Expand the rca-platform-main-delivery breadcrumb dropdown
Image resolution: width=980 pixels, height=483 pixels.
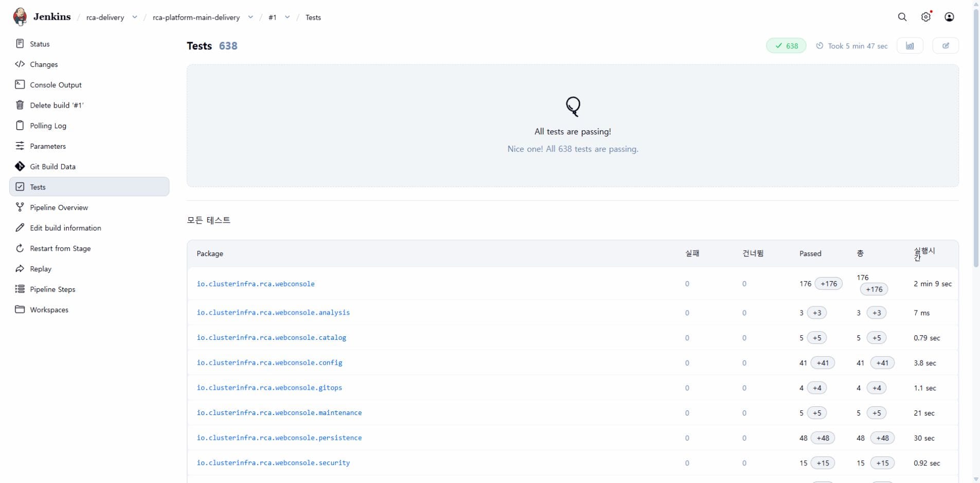pyautogui.click(x=251, y=17)
